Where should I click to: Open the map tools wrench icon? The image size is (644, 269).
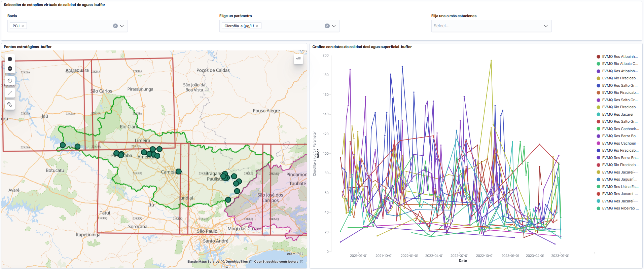(10, 105)
